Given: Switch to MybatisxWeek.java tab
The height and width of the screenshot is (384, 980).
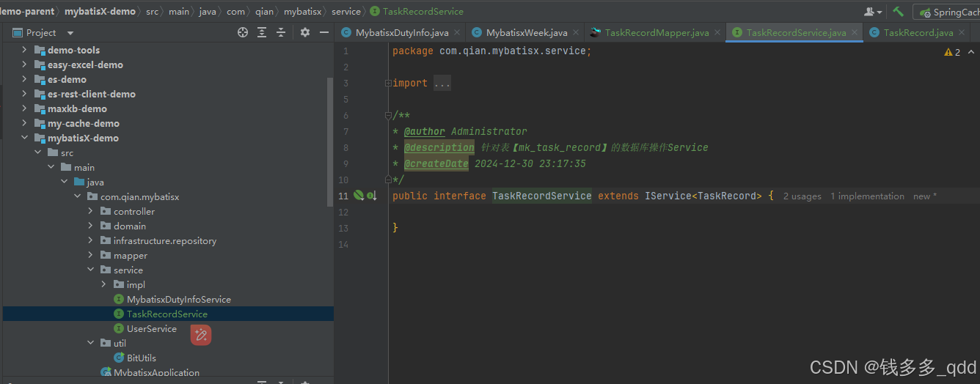Looking at the screenshot, I should [526, 32].
